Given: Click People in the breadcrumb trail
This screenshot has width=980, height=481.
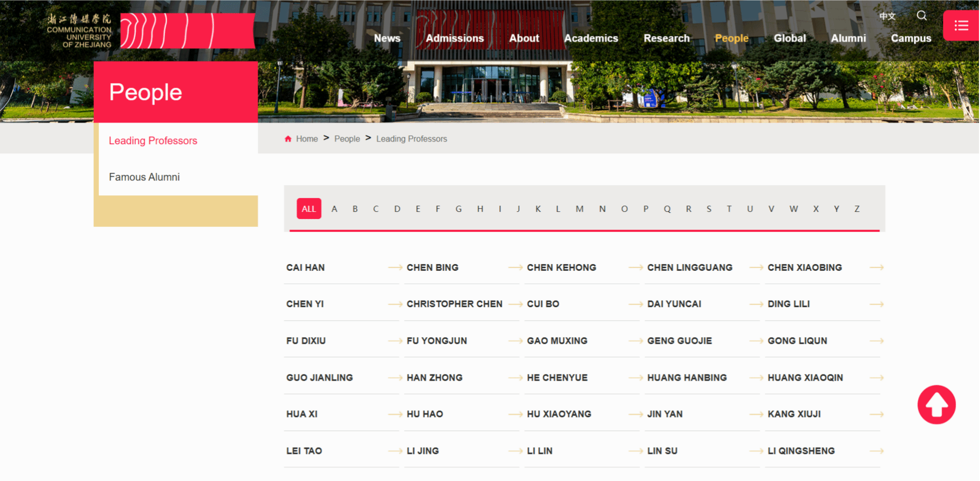Looking at the screenshot, I should click(347, 139).
